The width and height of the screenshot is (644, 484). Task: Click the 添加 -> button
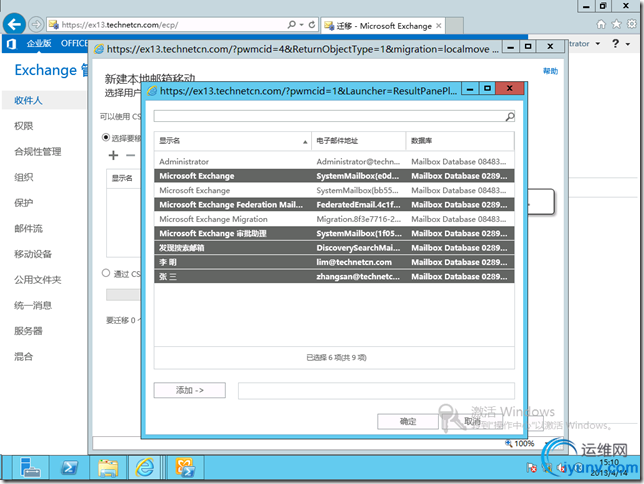coord(190,390)
